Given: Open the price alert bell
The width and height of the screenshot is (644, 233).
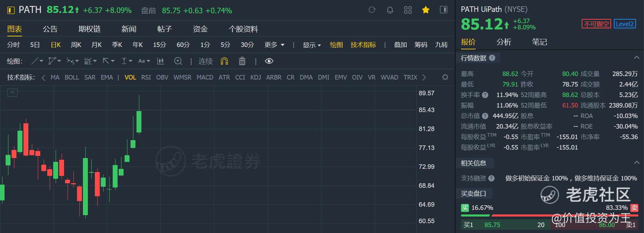Looking at the screenshot, I should [x=390, y=10].
